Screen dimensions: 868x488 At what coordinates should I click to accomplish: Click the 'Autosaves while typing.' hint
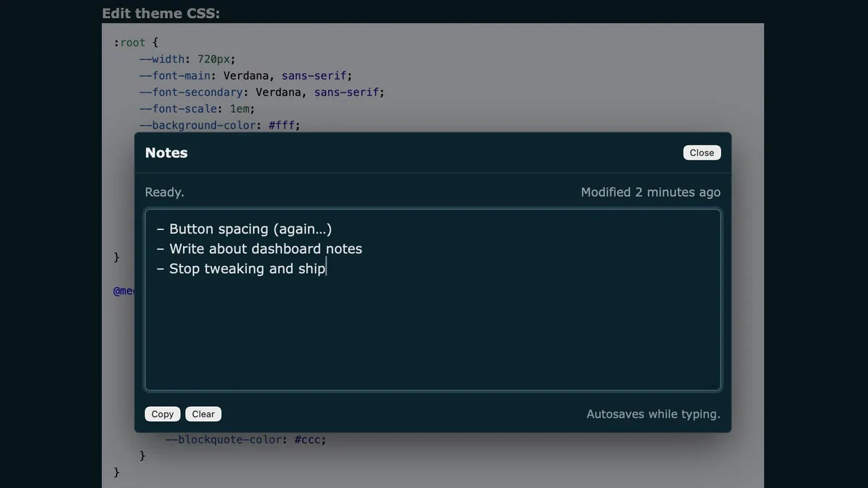(x=653, y=414)
